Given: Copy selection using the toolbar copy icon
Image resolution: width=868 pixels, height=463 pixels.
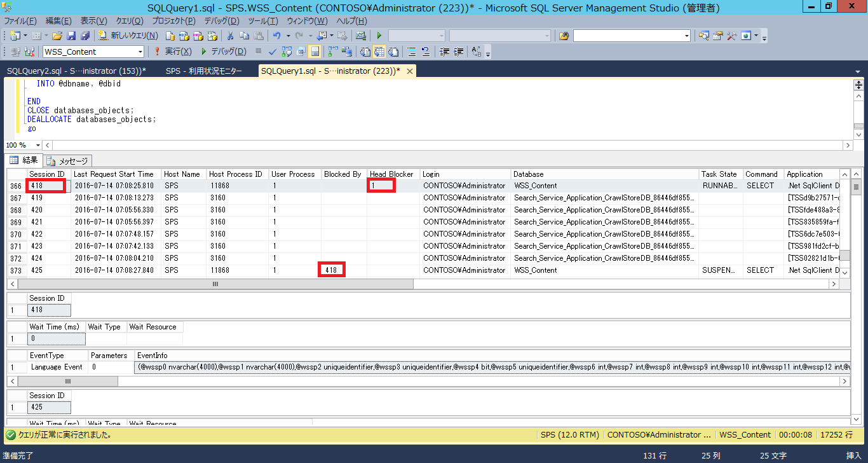Looking at the screenshot, I should [x=245, y=36].
